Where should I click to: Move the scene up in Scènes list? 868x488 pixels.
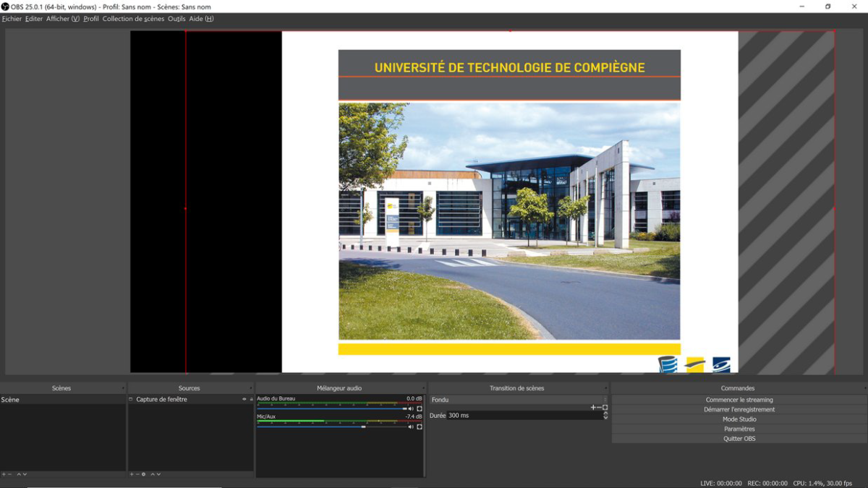tap(19, 474)
